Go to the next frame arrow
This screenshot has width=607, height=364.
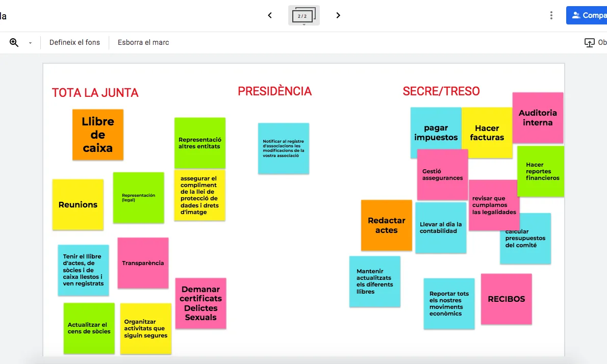pyautogui.click(x=338, y=15)
